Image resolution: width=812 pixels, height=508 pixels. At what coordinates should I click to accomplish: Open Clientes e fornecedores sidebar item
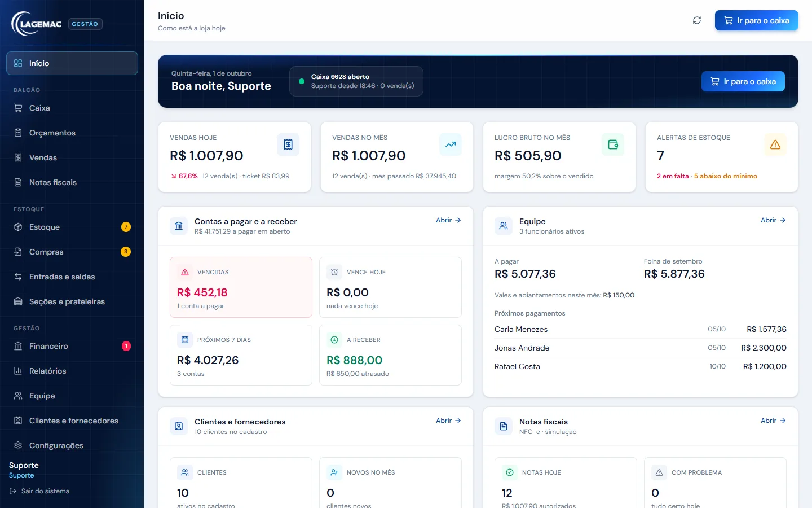click(72, 421)
